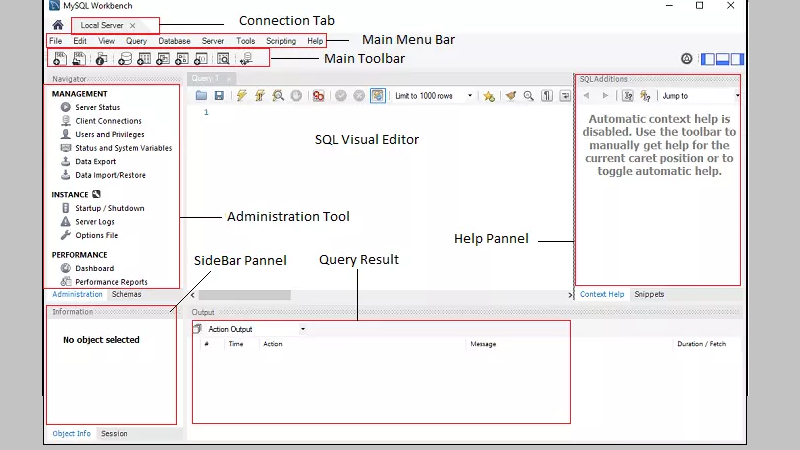Create a new table
800x450 pixels.
point(144,59)
